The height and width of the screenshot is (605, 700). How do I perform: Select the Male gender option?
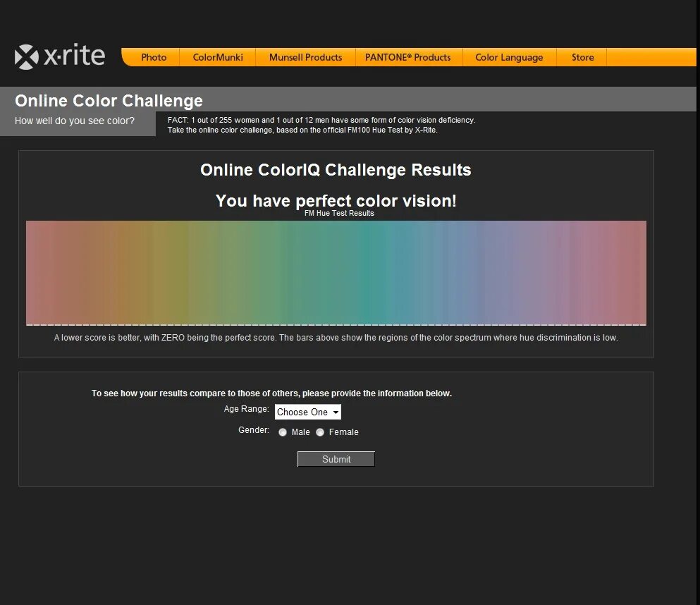283,432
